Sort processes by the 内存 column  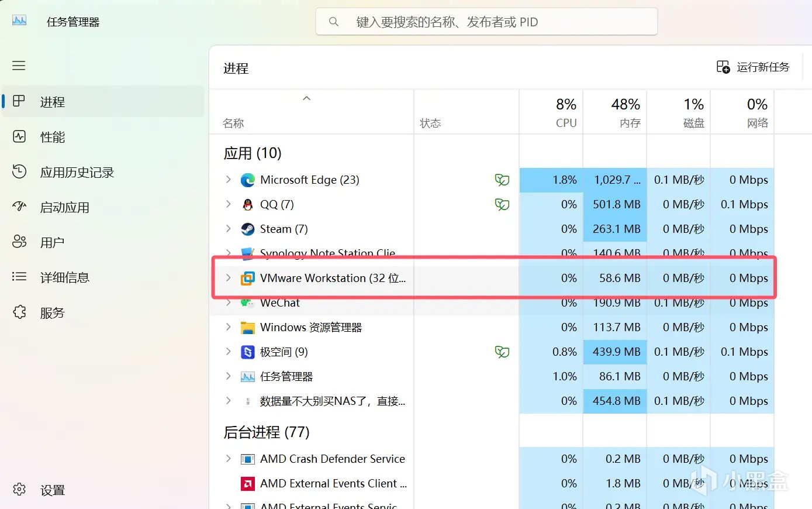(x=615, y=112)
